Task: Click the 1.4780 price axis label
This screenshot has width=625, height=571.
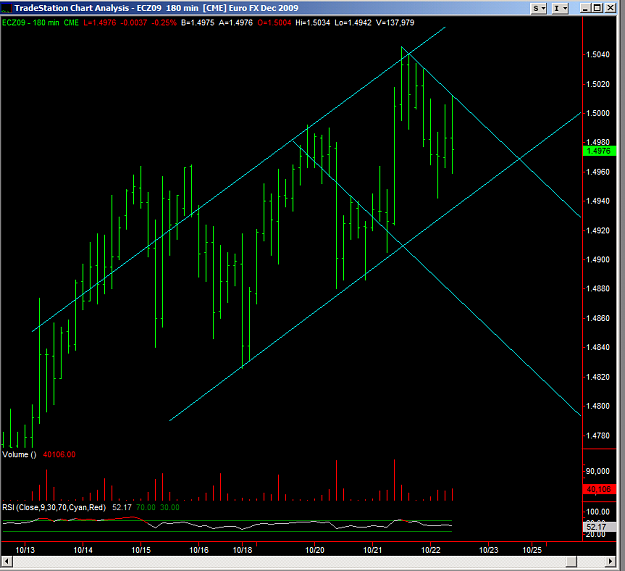Action: 598,436
